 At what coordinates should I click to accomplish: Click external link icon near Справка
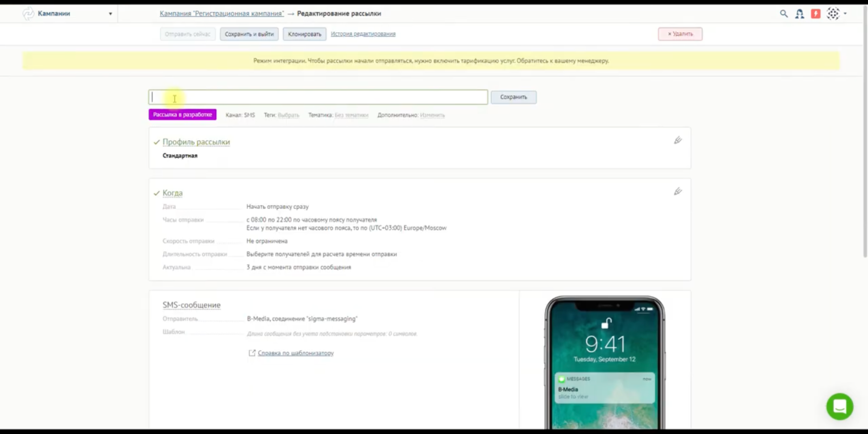pos(252,353)
